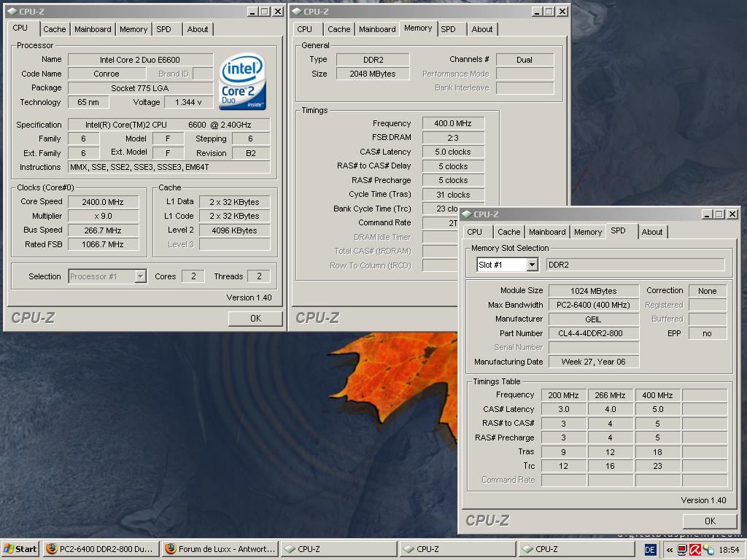
Task: Click Firefox icon on the PC2-6400 DDR2-800 taskbar button
Action: click(x=52, y=549)
